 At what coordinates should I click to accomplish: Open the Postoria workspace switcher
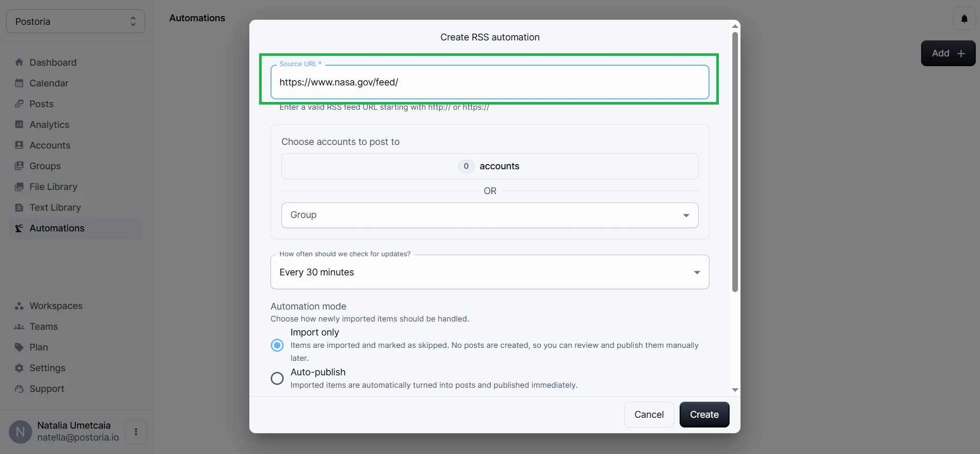click(76, 21)
